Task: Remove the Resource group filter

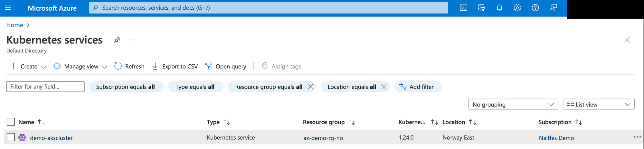Action: (310, 87)
